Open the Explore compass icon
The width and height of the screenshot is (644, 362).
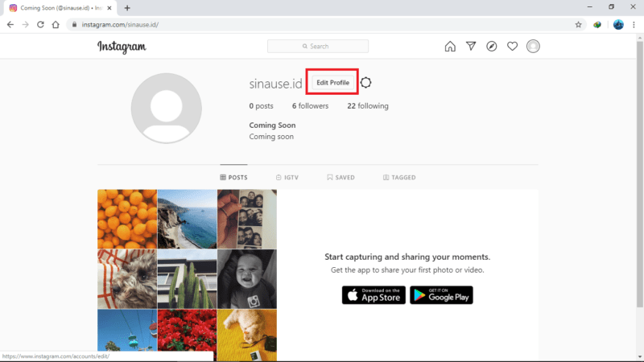tap(492, 47)
